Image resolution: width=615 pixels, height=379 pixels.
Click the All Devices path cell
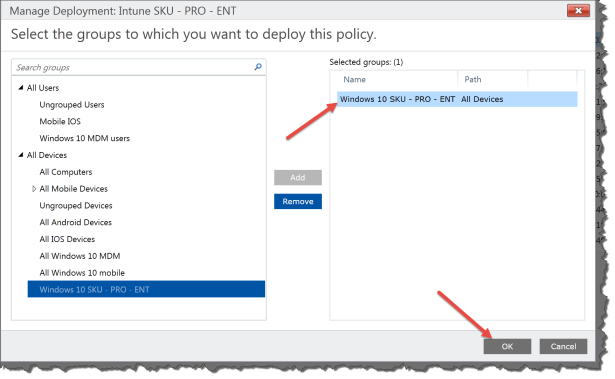click(482, 99)
